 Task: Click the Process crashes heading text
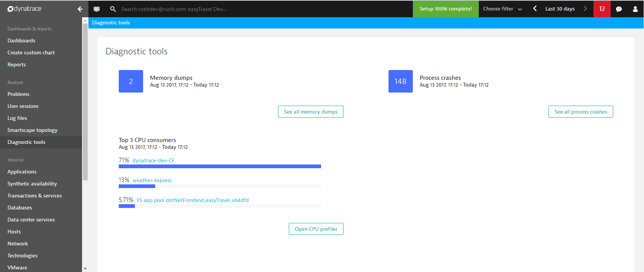(440, 78)
